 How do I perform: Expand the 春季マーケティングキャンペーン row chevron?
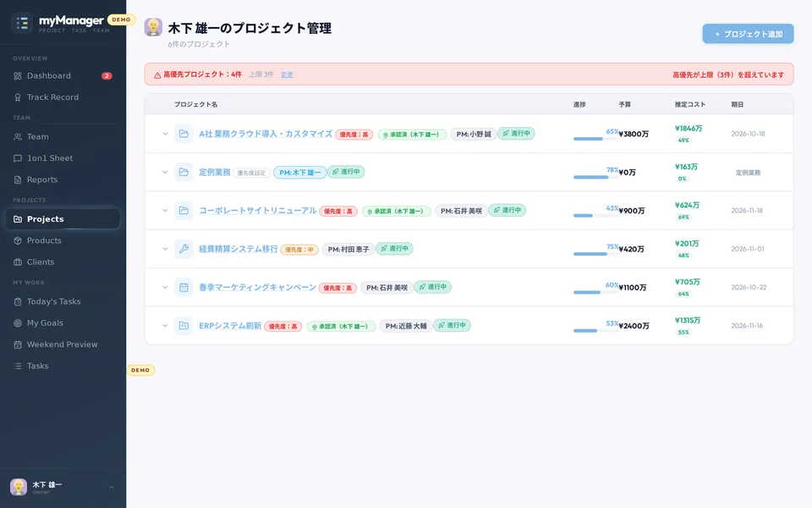pos(165,287)
